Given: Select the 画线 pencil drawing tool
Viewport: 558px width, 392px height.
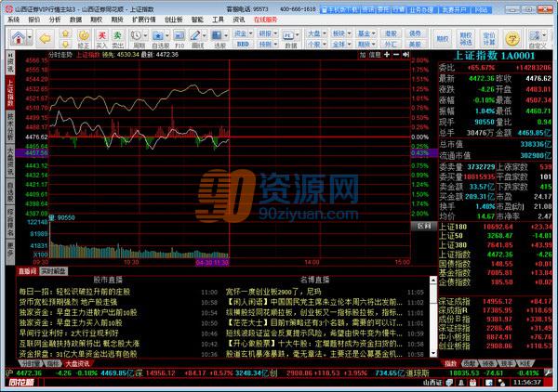Looking at the screenshot, I should click(x=195, y=35).
